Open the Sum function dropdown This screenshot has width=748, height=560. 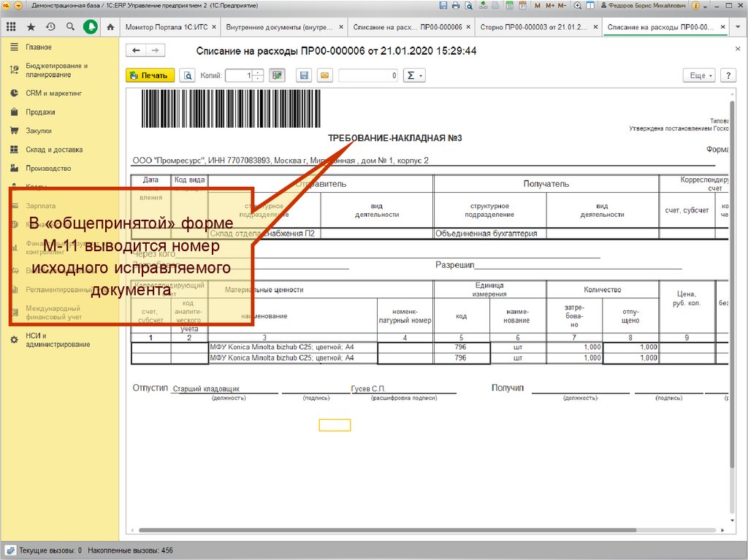point(414,75)
